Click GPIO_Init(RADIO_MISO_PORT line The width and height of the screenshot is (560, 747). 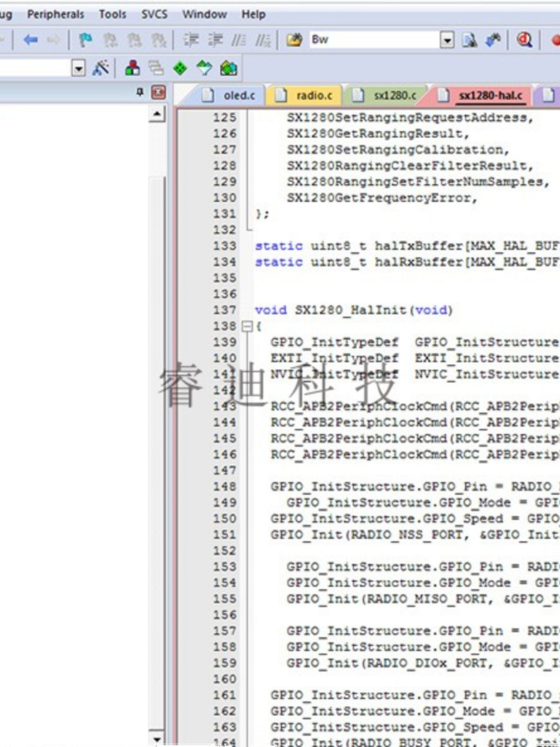(x=423, y=599)
